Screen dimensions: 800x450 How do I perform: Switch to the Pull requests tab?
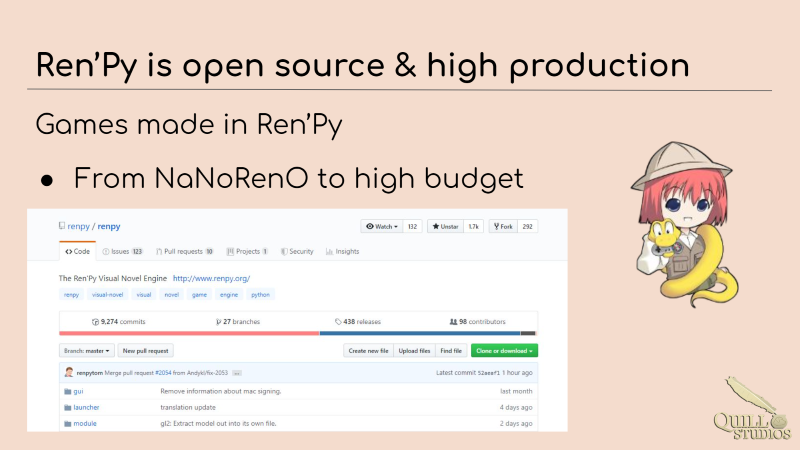(x=185, y=252)
